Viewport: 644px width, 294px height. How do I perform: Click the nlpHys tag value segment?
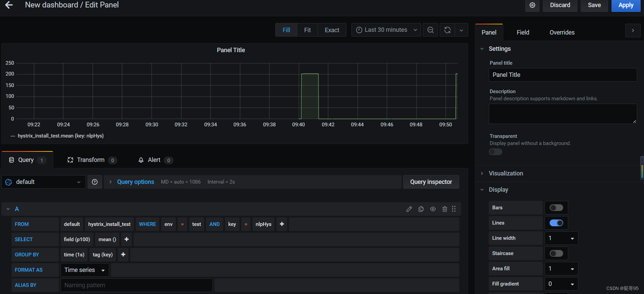pyautogui.click(x=263, y=224)
